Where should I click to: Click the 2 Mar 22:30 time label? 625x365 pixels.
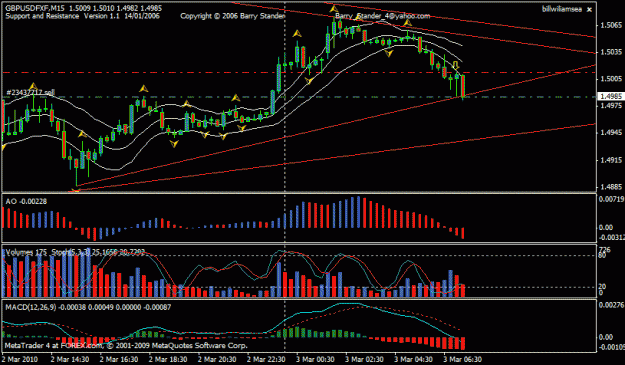266,359
